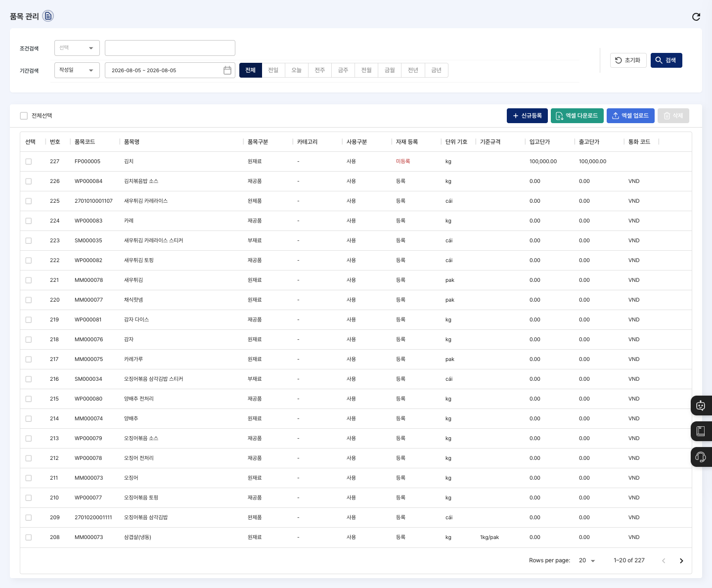Viewport: 712px width, 588px height.
Task: Click the 엑셀 다운로드 button
Action: point(577,116)
